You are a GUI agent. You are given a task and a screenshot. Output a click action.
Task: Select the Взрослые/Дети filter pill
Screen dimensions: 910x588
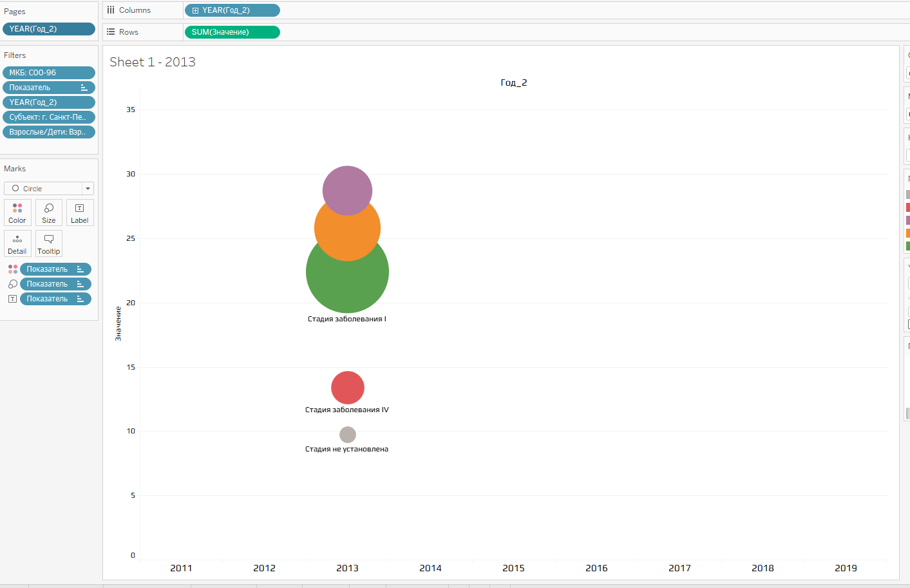[49, 132]
